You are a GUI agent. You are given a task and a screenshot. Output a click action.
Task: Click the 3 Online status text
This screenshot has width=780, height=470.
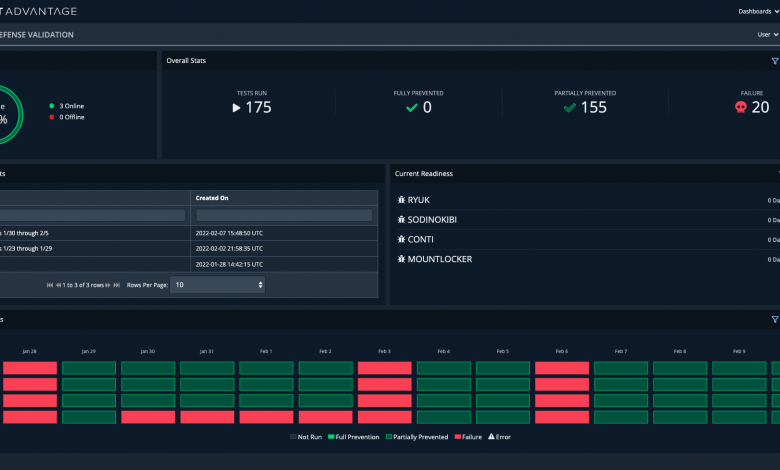72,106
